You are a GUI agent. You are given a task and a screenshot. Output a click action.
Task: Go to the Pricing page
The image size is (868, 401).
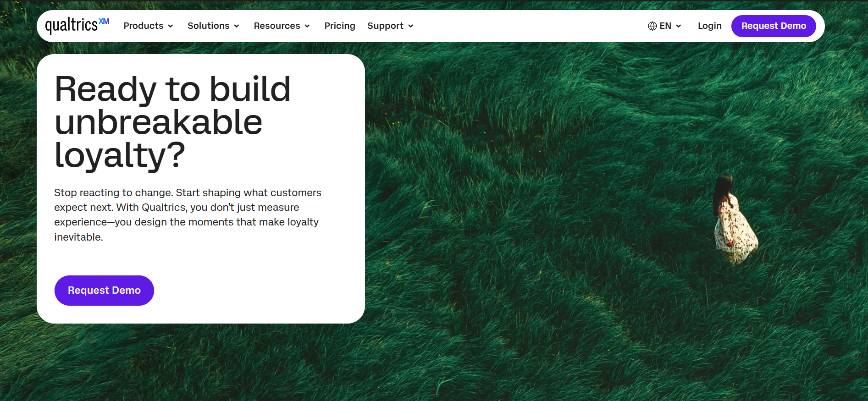click(x=340, y=26)
